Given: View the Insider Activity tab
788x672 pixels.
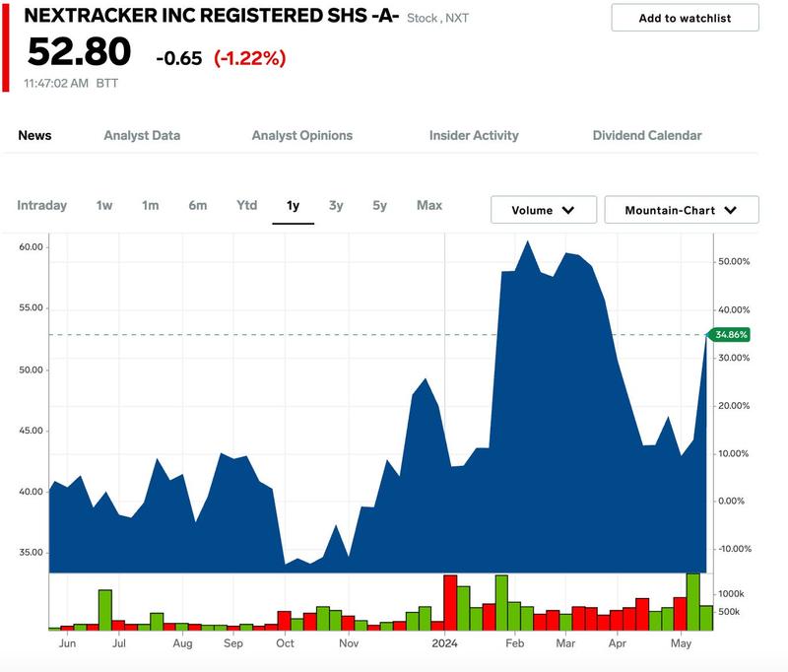Looking at the screenshot, I should pyautogui.click(x=474, y=135).
